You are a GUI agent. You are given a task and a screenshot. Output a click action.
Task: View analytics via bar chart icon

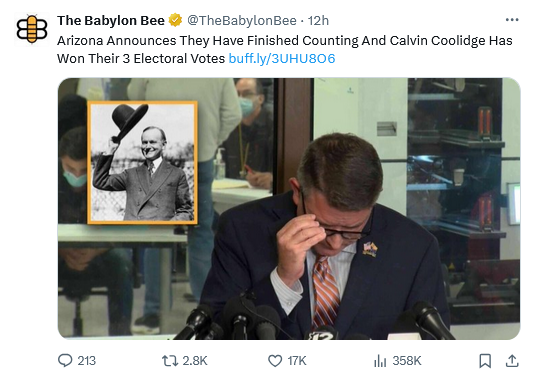coord(380,361)
